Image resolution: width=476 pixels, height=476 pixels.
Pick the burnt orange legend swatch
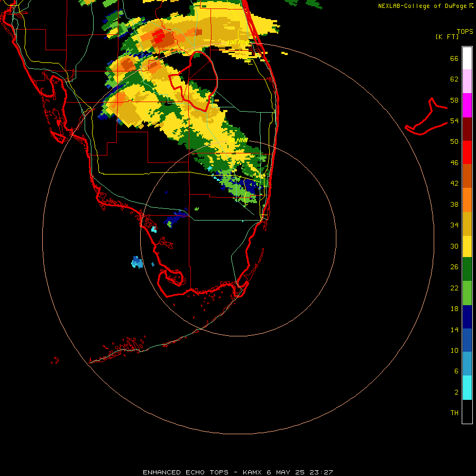[x=467, y=176]
